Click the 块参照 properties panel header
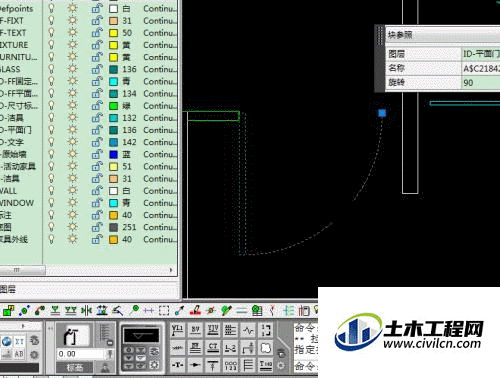 443,35
